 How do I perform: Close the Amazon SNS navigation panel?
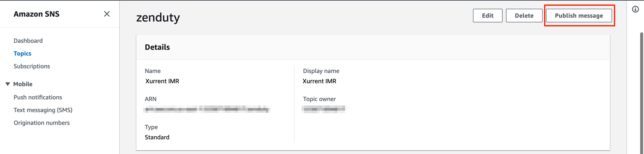107,14
